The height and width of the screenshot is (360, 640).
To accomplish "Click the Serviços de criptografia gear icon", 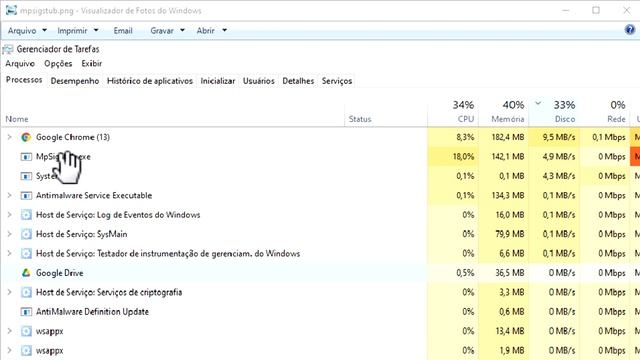I will (x=26, y=292).
